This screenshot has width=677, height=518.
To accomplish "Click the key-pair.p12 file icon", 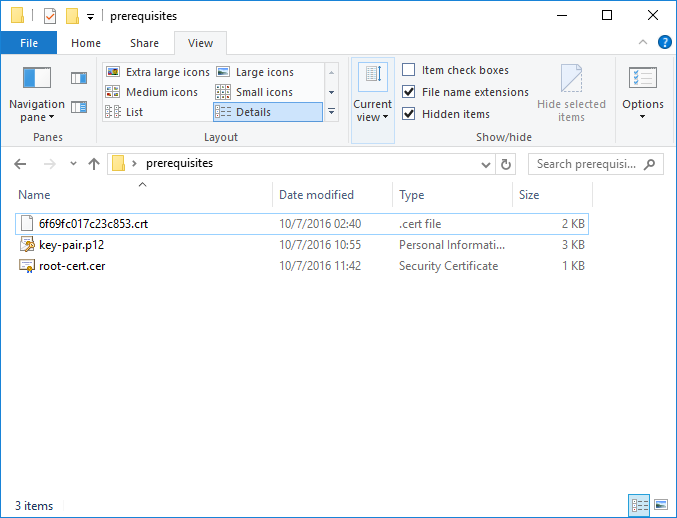I will tap(27, 245).
